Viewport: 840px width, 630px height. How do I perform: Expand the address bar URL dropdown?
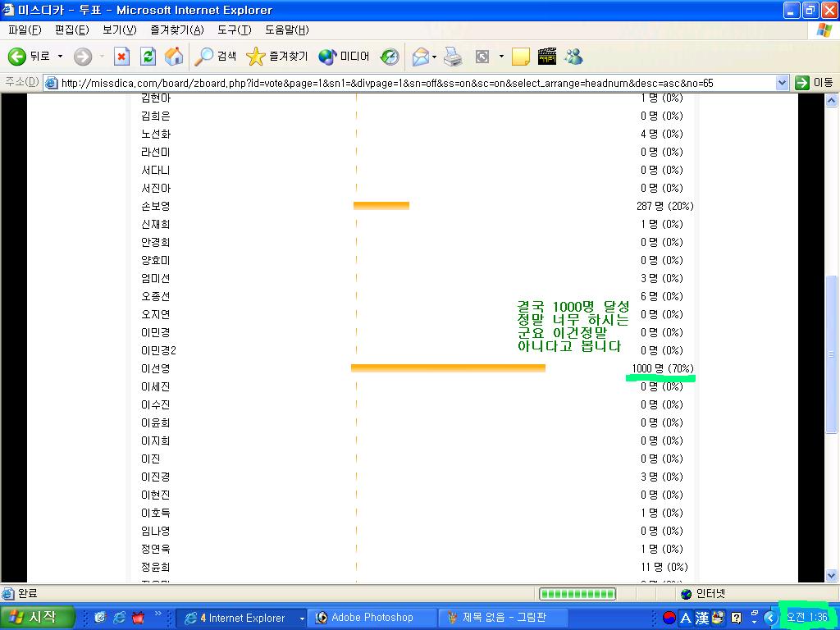(782, 83)
